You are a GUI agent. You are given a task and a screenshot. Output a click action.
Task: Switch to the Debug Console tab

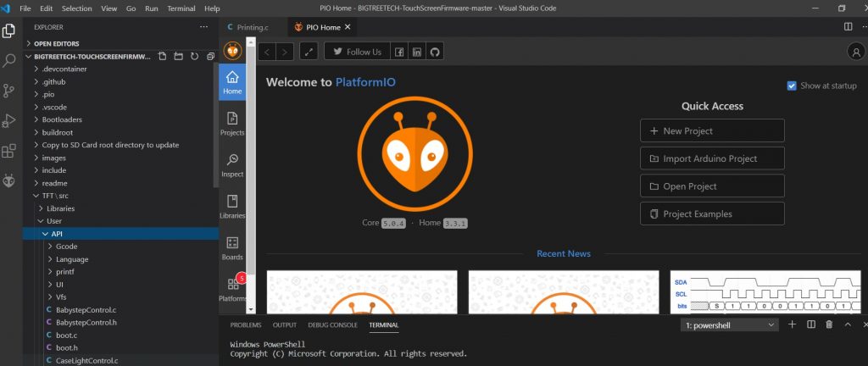coord(332,325)
